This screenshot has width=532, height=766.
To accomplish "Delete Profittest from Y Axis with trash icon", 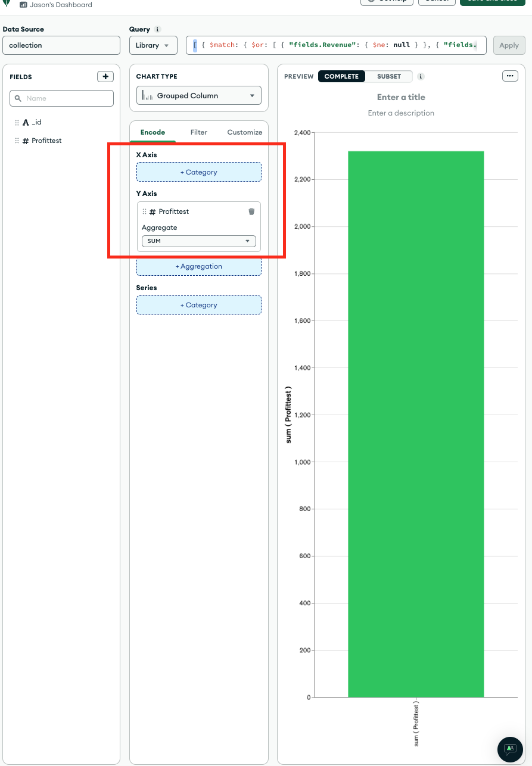I will 251,211.
